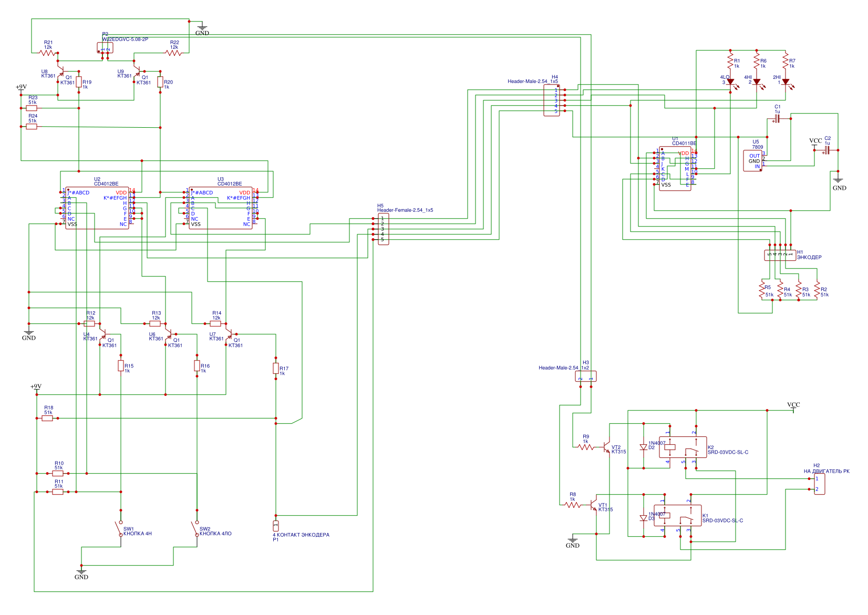Select the H5 female header connector
Viewport: 868px width, 615px height.
(384, 229)
